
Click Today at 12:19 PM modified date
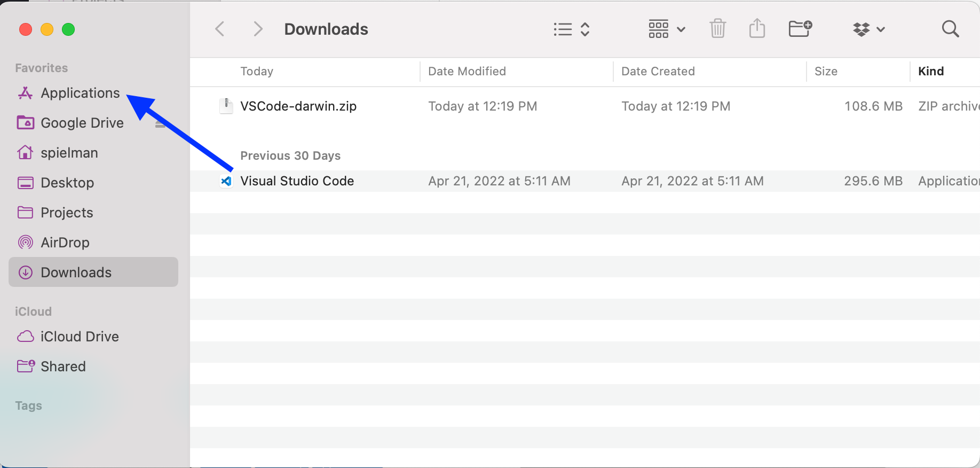pos(483,106)
